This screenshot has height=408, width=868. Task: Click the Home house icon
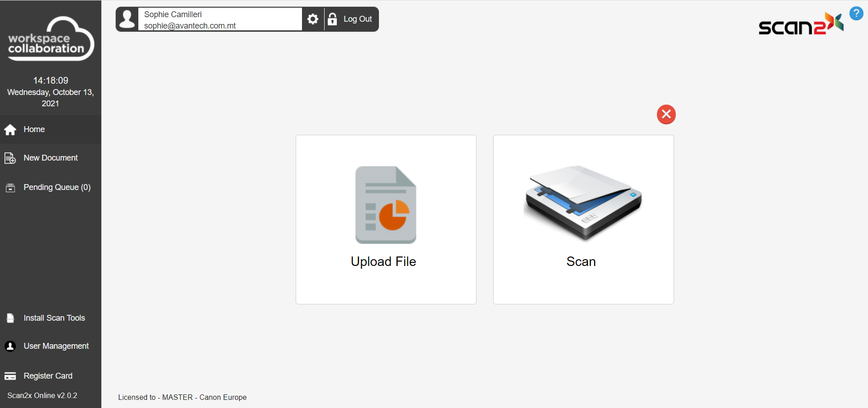pyautogui.click(x=10, y=130)
